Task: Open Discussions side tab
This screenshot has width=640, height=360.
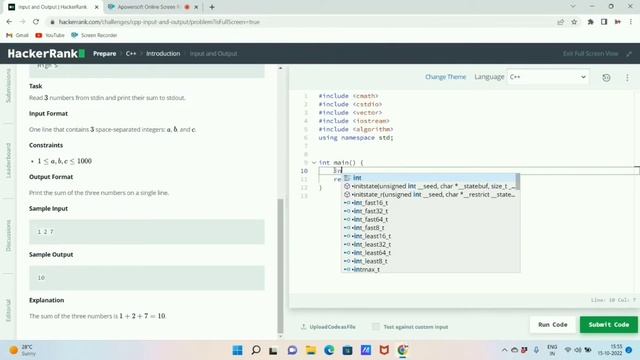Action: (x=8, y=236)
